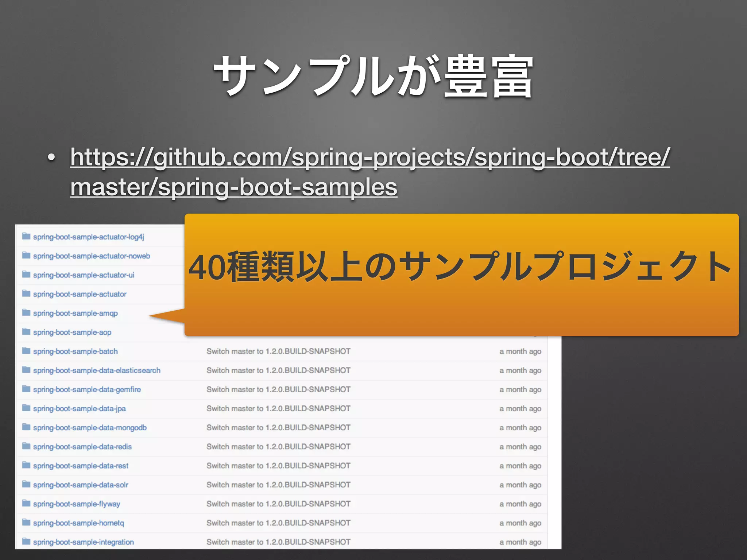Open the spring-boot-sample-amqp folder link
Image resolution: width=747 pixels, height=560 pixels.
tap(76, 313)
